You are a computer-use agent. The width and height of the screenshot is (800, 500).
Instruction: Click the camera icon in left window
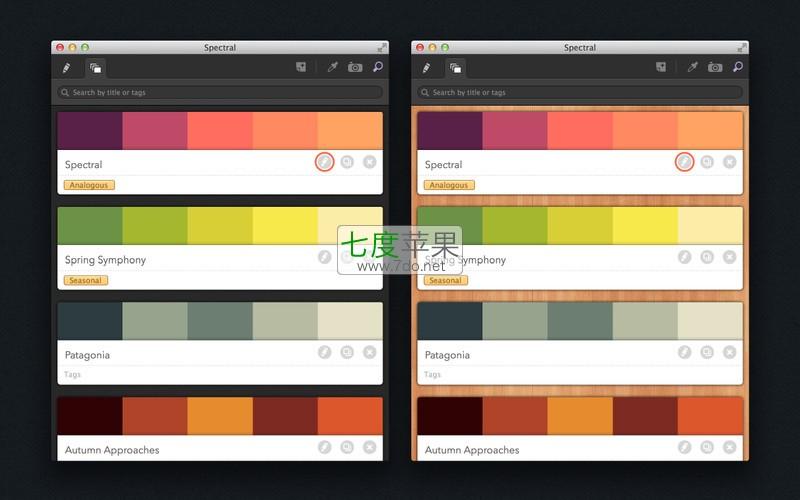[355, 67]
